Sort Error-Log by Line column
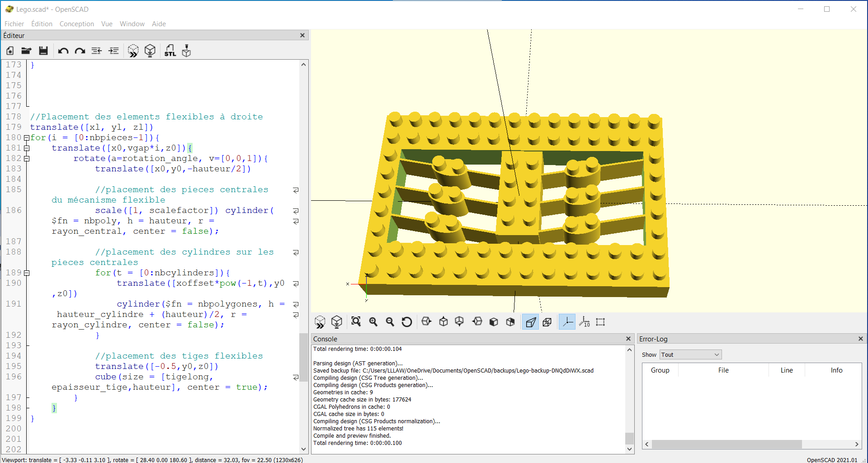 (x=787, y=370)
